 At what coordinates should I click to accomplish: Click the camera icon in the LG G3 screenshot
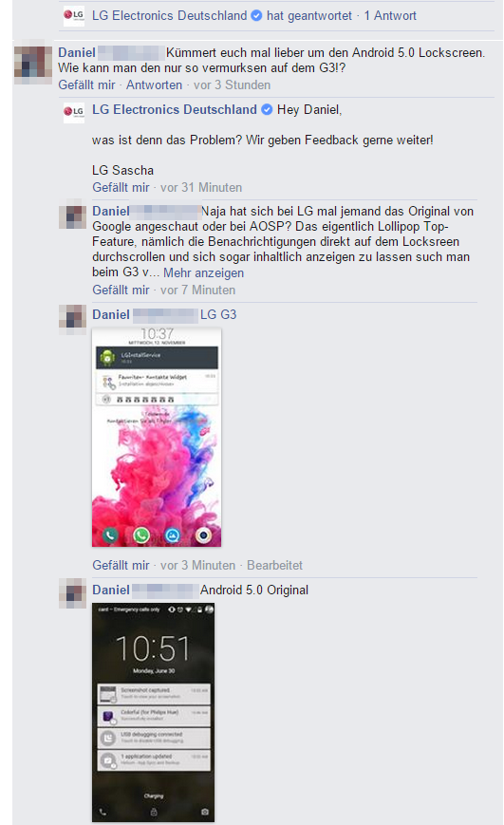point(204,535)
